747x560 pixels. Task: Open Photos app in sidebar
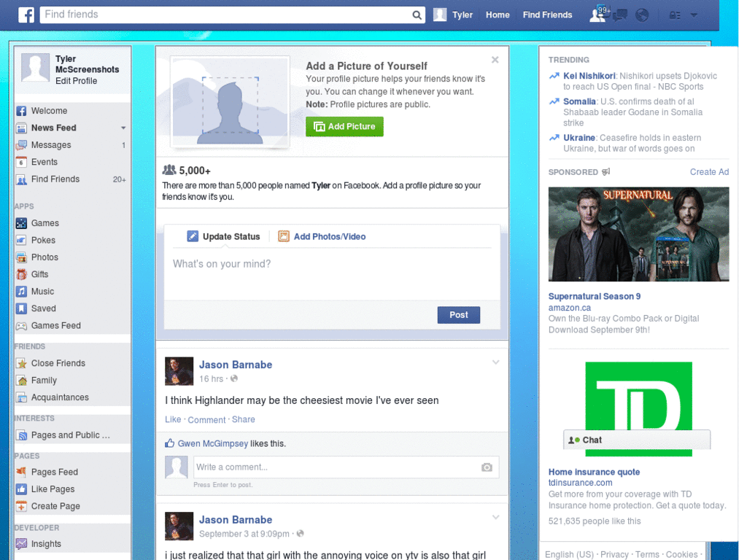(x=44, y=257)
